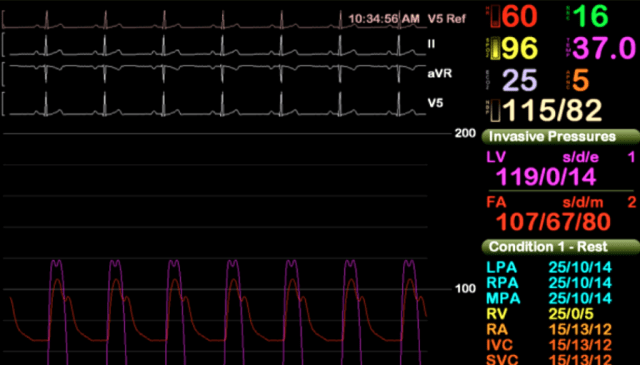640x365 pixels.
Task: Click the LV reading 119/0/14
Action: pos(546,177)
